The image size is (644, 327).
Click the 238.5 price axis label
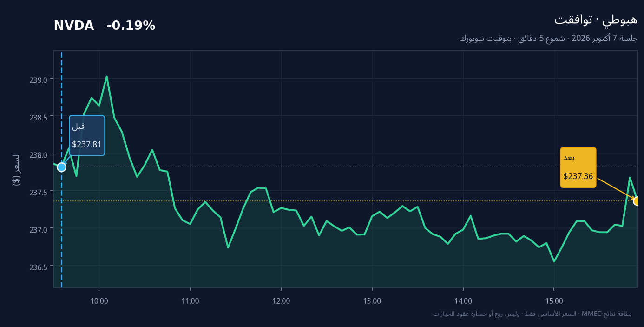38,118
